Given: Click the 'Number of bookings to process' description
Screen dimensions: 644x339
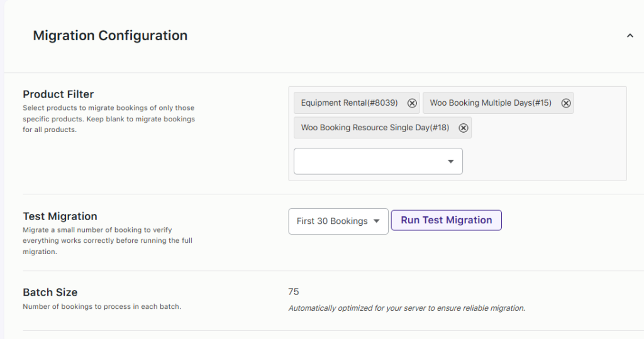Looking at the screenshot, I should 102,307.
